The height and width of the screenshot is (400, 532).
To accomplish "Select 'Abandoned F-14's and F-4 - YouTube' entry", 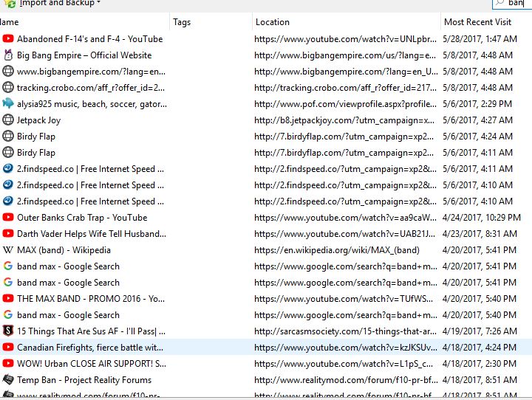I will [90, 39].
